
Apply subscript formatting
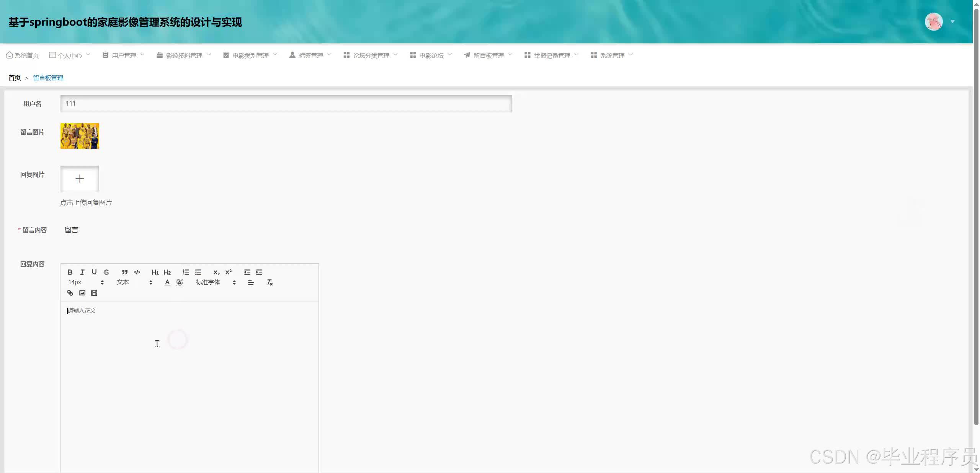point(216,272)
